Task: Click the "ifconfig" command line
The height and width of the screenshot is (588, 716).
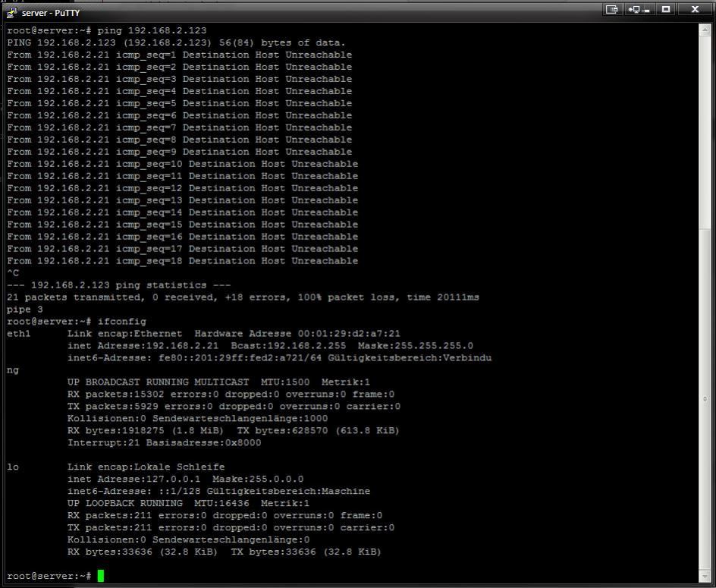Action: pos(77,322)
